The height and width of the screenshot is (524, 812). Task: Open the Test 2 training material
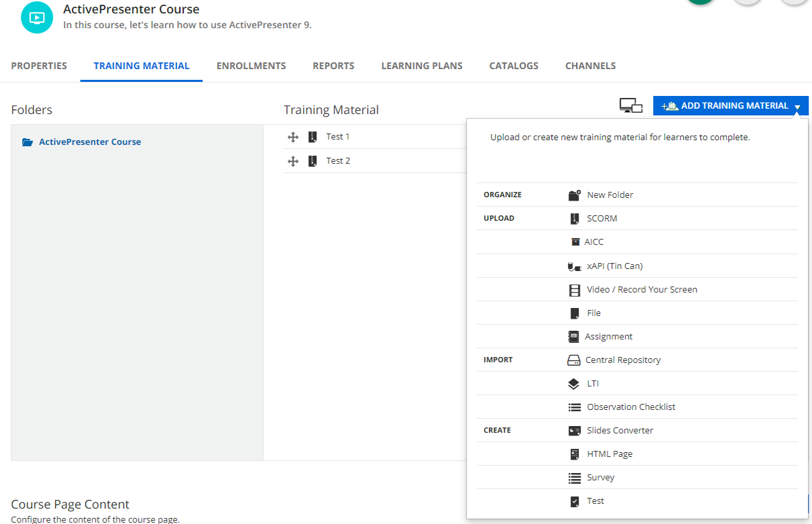pos(338,161)
